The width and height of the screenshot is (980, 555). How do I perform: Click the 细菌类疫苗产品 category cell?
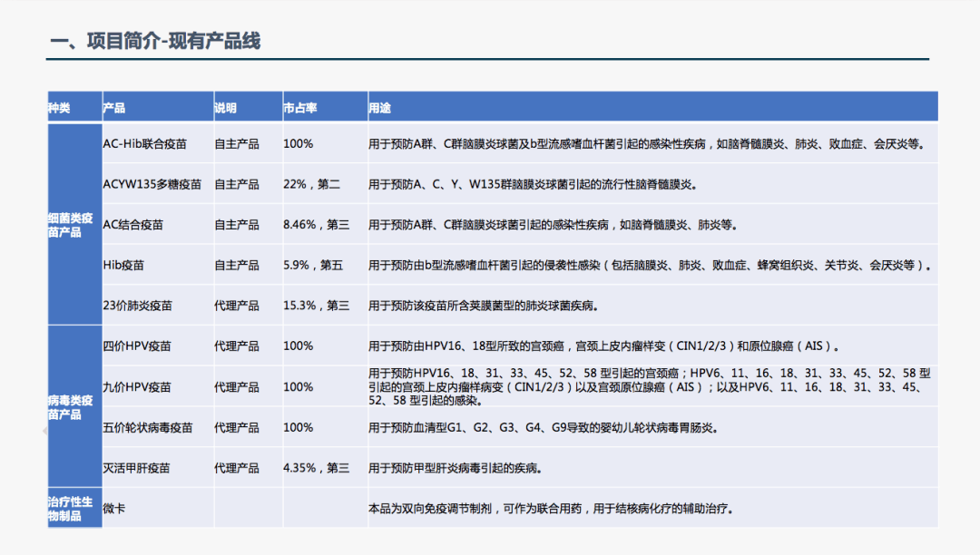[x=71, y=225]
